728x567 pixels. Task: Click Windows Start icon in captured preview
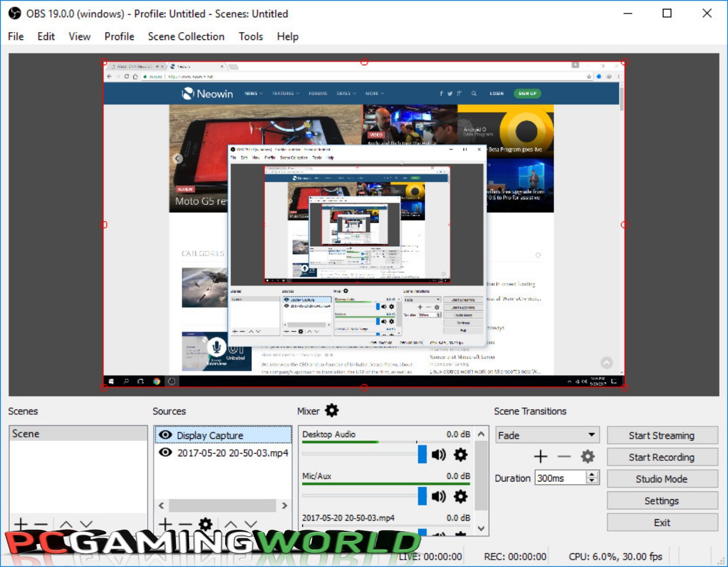pyautogui.click(x=111, y=381)
